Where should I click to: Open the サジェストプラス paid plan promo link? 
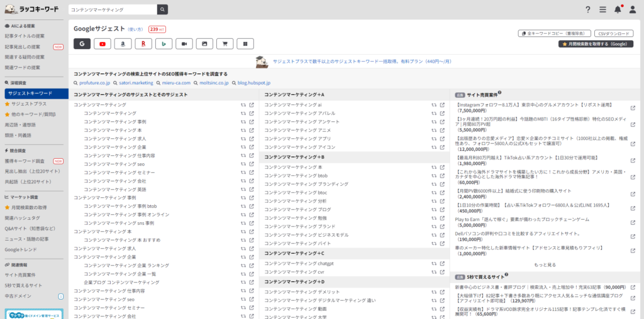click(362, 62)
